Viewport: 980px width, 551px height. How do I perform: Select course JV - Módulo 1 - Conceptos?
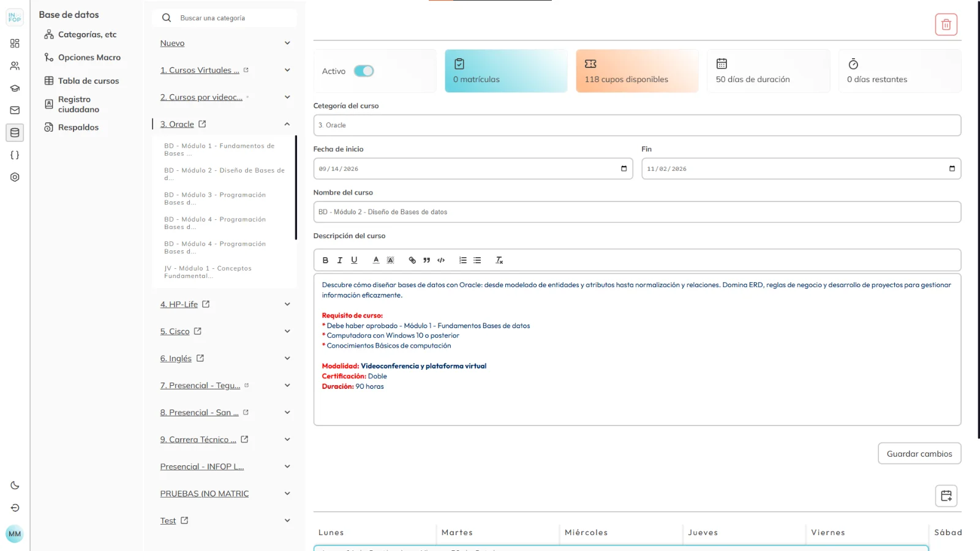pos(224,272)
